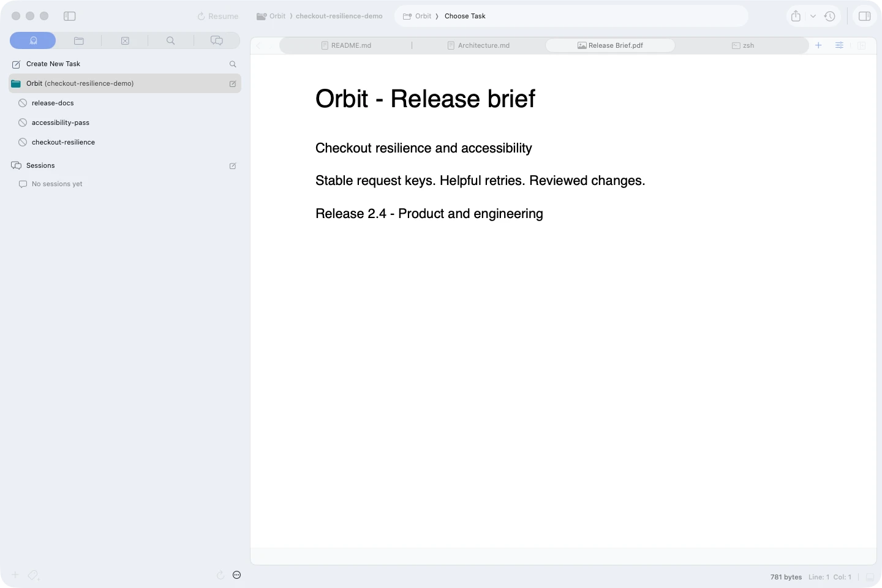Select the checkout-resilience task

[63, 142]
